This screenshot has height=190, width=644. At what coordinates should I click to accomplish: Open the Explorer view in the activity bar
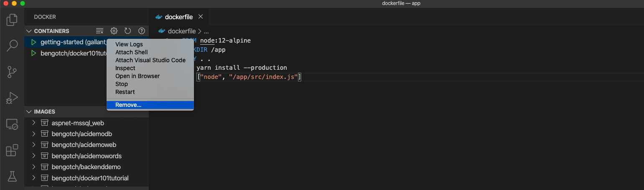coord(12,19)
